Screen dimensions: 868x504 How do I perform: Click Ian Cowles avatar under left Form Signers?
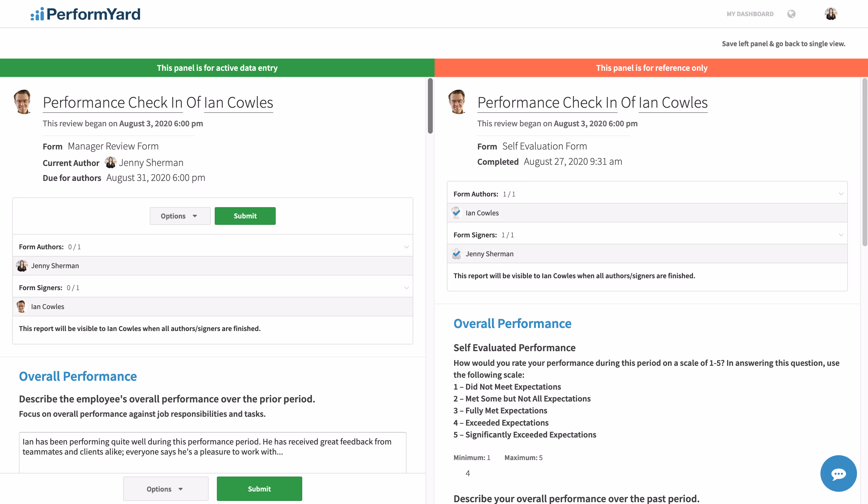click(x=21, y=306)
